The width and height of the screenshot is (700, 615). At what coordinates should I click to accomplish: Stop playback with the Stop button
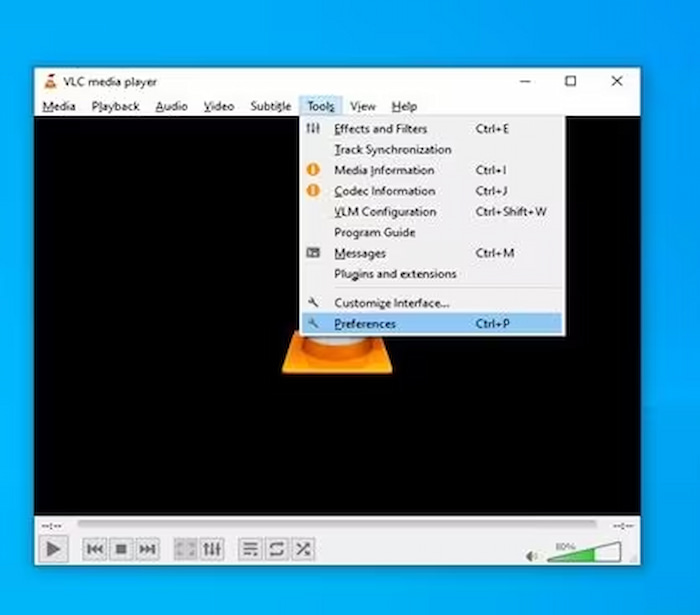tap(121, 549)
